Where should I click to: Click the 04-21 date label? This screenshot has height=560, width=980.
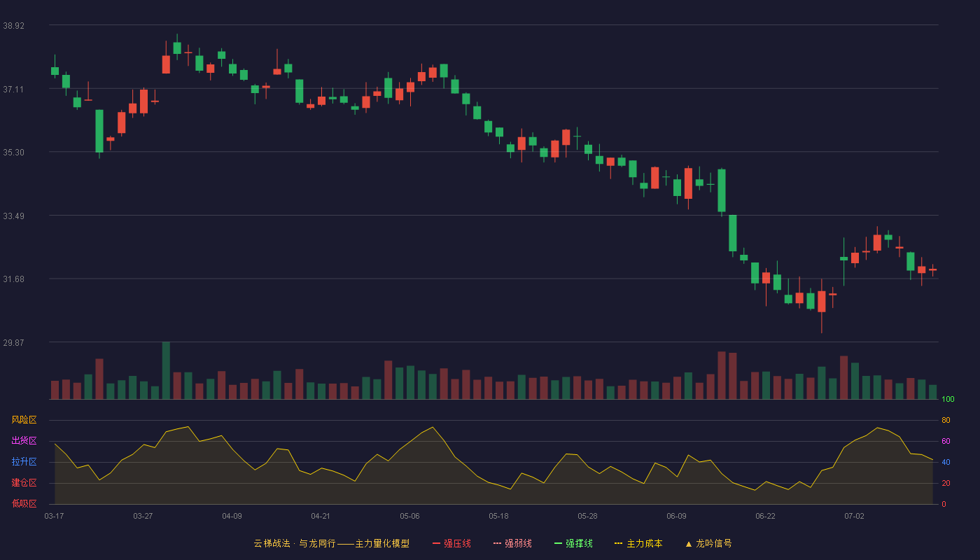click(321, 516)
